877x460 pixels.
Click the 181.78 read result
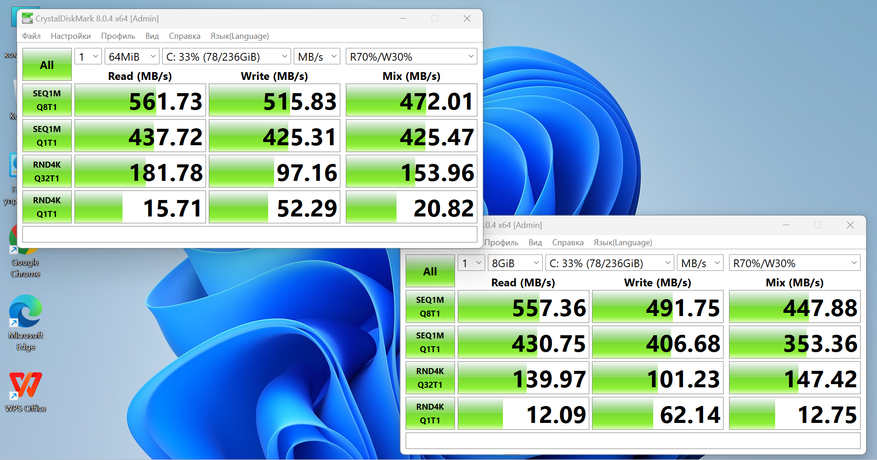tap(140, 171)
